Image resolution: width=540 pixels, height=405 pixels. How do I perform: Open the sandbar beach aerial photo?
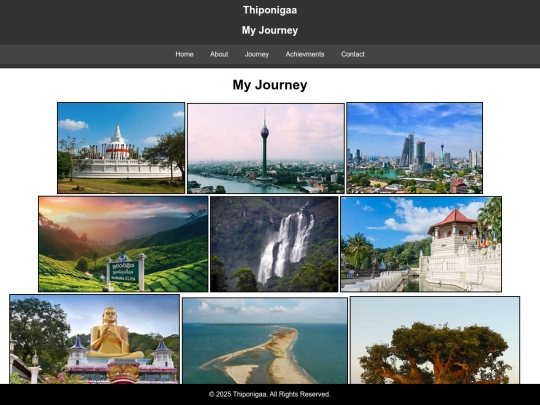pyautogui.click(x=265, y=341)
